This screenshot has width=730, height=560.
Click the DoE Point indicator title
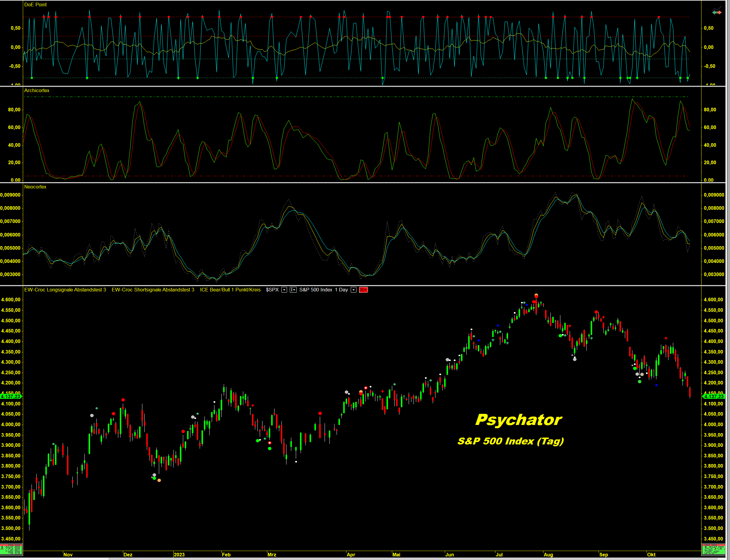(35, 5)
